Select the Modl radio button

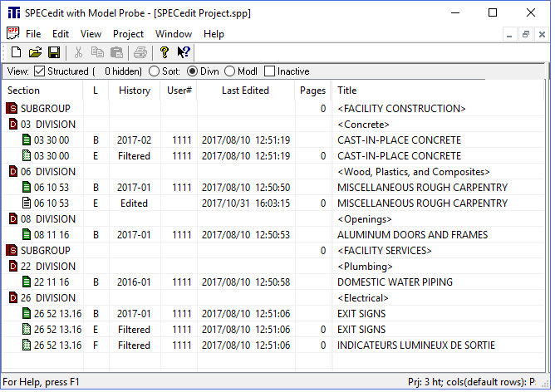tap(229, 71)
